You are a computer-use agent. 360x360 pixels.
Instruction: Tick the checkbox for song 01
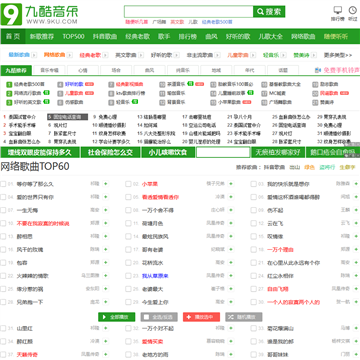point(3,184)
